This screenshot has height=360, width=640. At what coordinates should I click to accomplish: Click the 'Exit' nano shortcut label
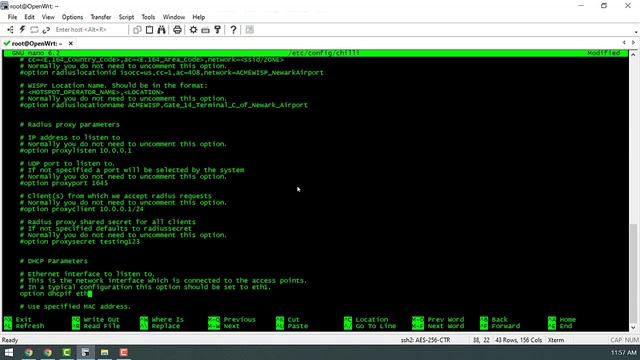[24, 320]
